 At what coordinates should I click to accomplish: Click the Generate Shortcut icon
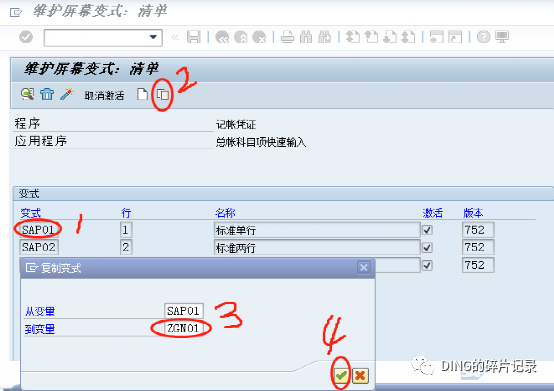(x=455, y=37)
